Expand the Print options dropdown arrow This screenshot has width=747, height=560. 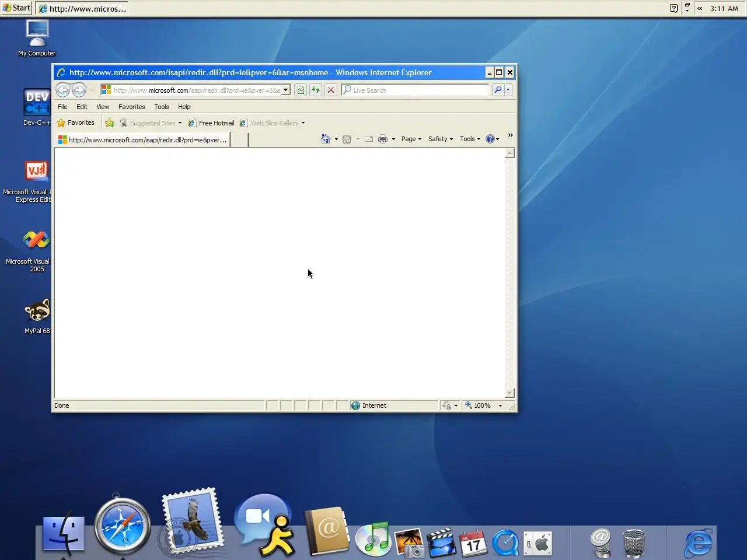pos(393,139)
